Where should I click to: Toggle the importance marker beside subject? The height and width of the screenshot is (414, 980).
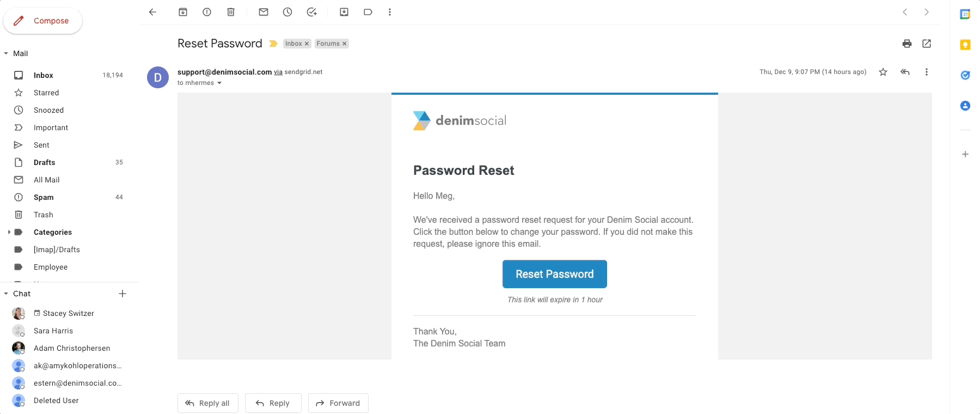point(273,44)
